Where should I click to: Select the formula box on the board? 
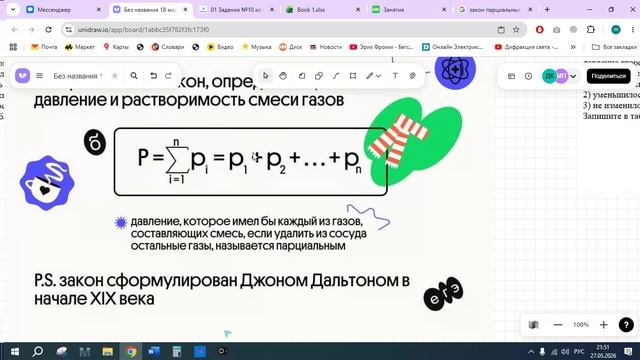[x=251, y=162]
